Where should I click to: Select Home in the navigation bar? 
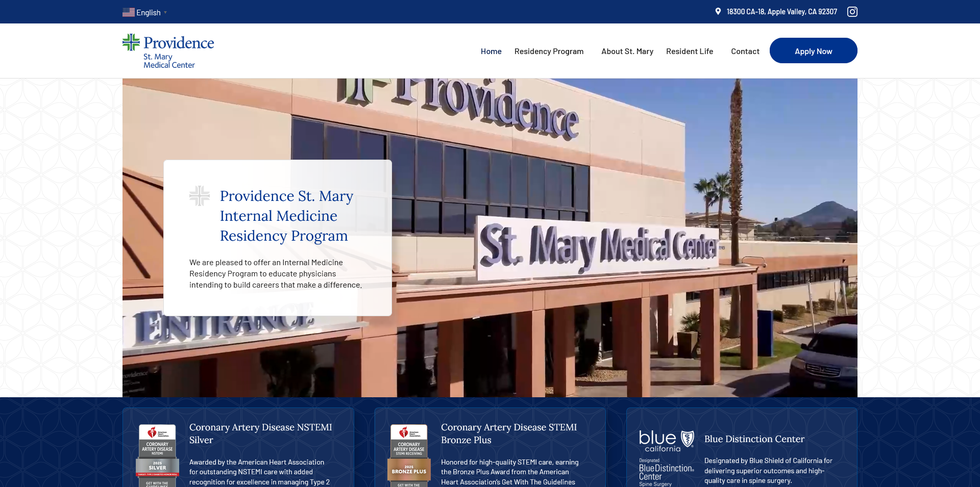coord(491,51)
